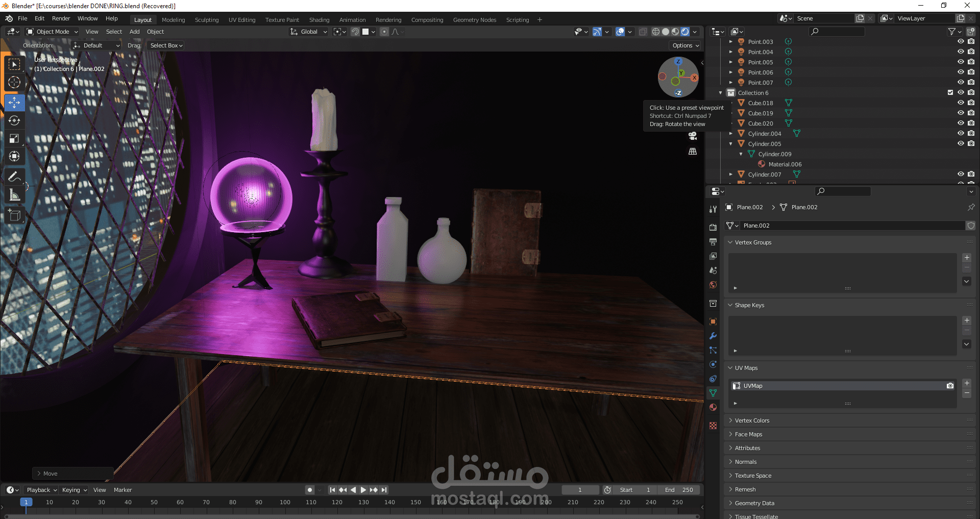Hide Cube.018 in viewport
The image size is (980, 519).
point(961,103)
